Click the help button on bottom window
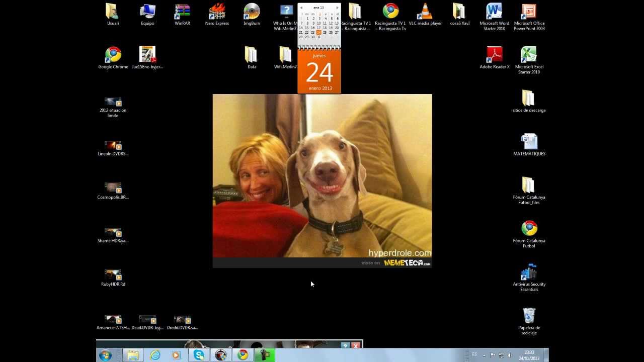Image resolution: width=644 pixels, height=362 pixels. 345,345
